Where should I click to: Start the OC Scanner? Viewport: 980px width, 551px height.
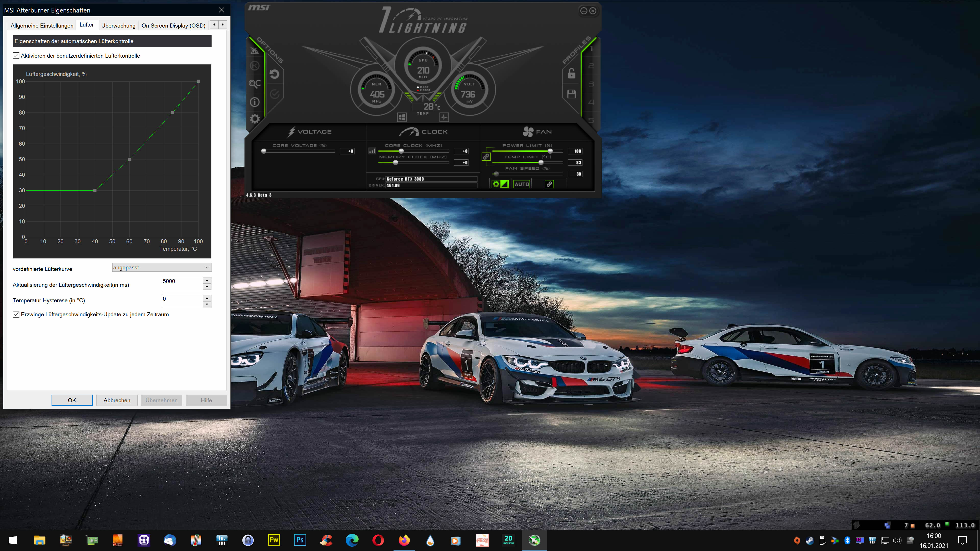pyautogui.click(x=255, y=84)
